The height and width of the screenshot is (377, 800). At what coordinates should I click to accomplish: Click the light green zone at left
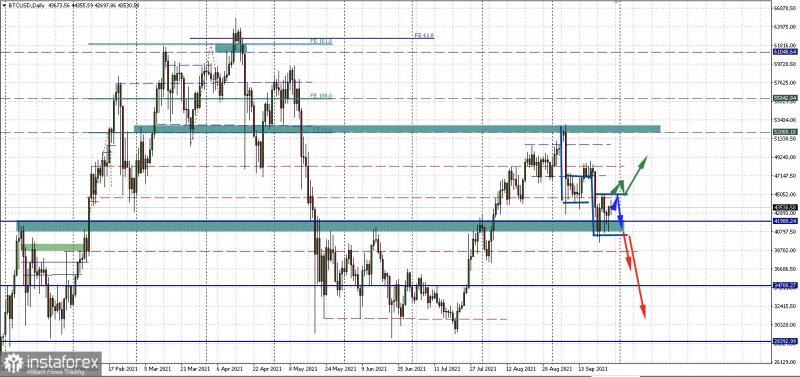tap(54, 247)
